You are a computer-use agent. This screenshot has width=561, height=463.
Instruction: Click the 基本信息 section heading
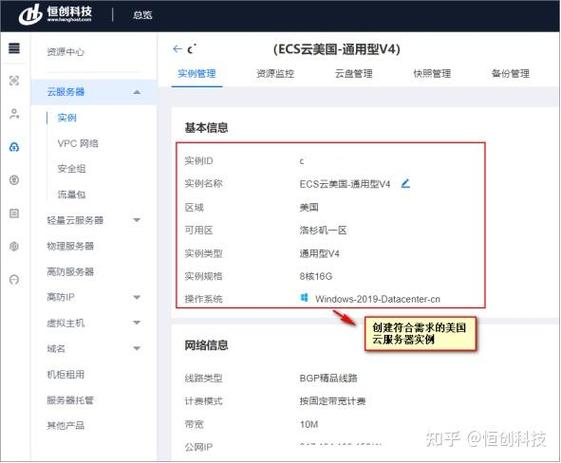point(206,128)
